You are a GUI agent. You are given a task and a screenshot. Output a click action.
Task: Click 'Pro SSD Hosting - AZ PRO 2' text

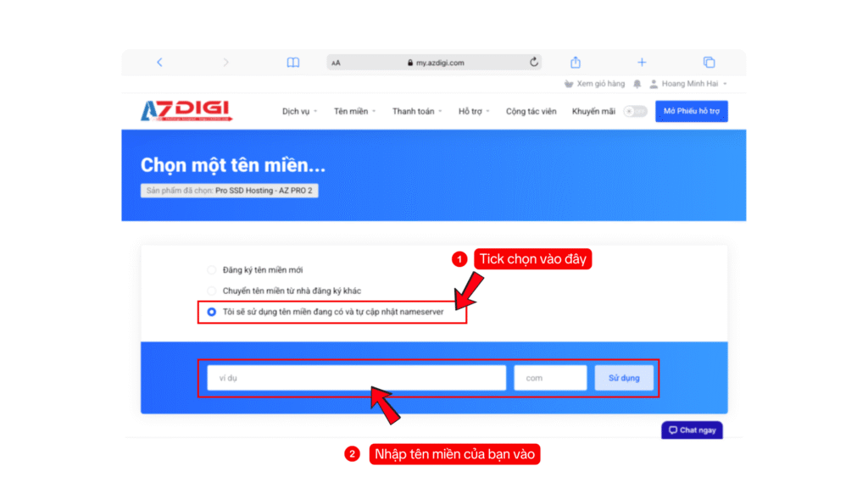pyautogui.click(x=264, y=191)
